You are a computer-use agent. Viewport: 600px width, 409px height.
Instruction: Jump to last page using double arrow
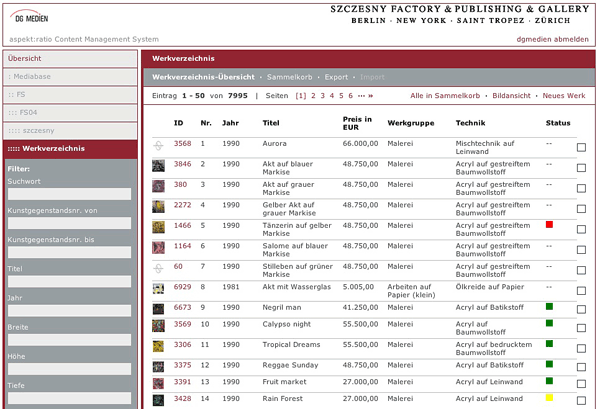370,95
